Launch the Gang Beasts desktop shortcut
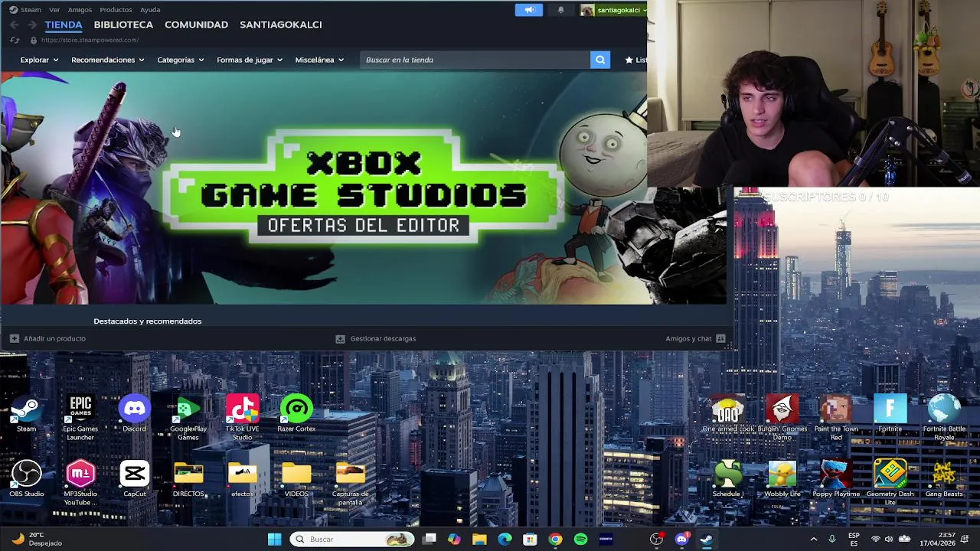 tap(944, 479)
